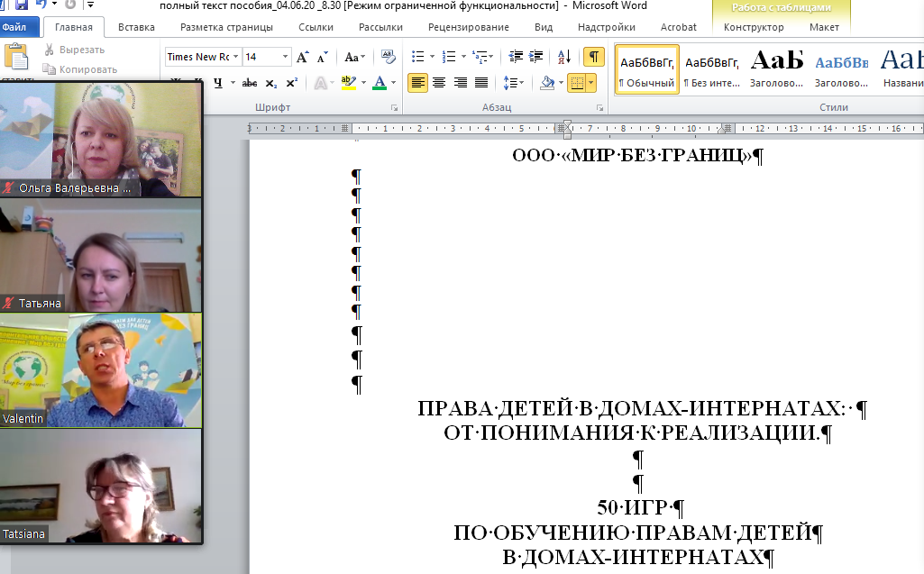Viewport: 924px width, 574px height.
Task: Toggle the show paragraph marks button
Action: [594, 57]
